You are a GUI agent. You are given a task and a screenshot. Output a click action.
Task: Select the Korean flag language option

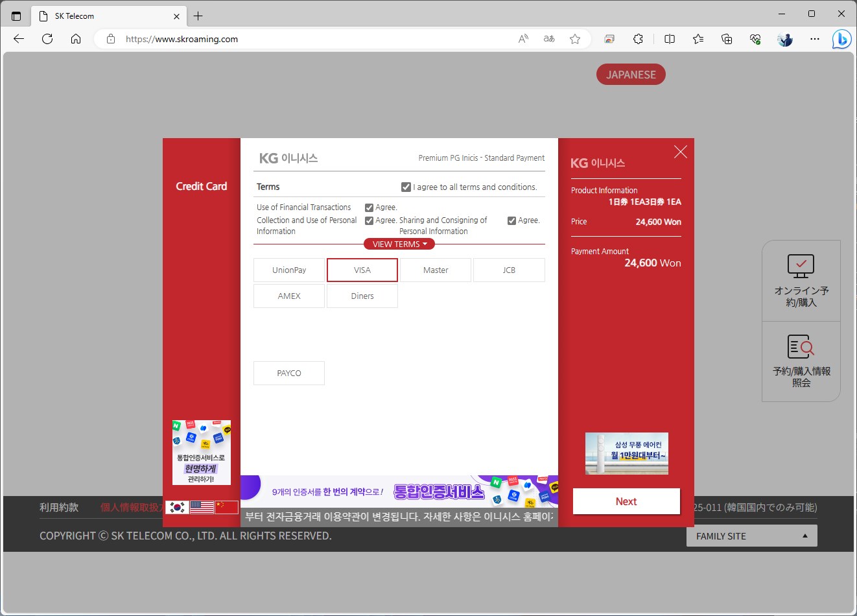(x=176, y=506)
